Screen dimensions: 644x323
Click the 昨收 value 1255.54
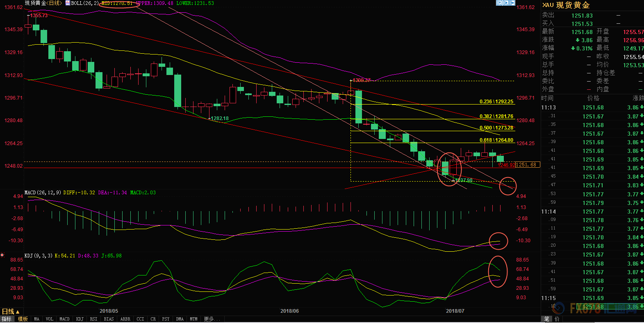coord(633,57)
